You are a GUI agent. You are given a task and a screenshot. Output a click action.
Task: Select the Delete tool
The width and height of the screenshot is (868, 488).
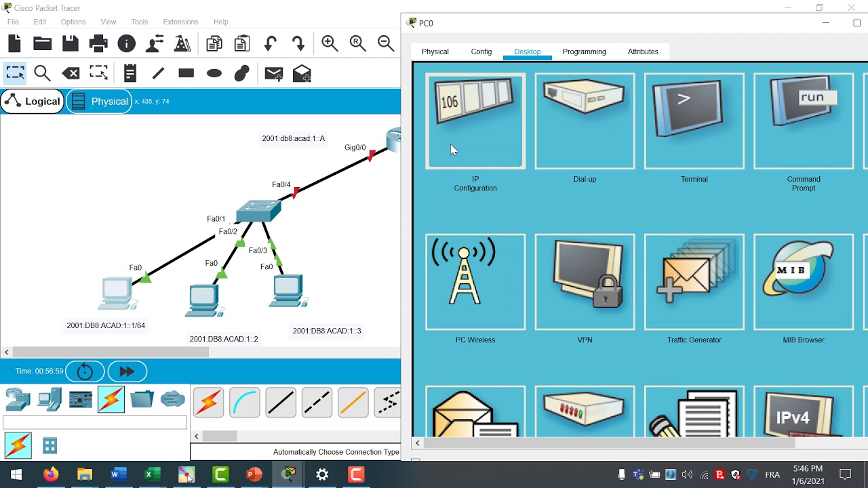pos(71,73)
